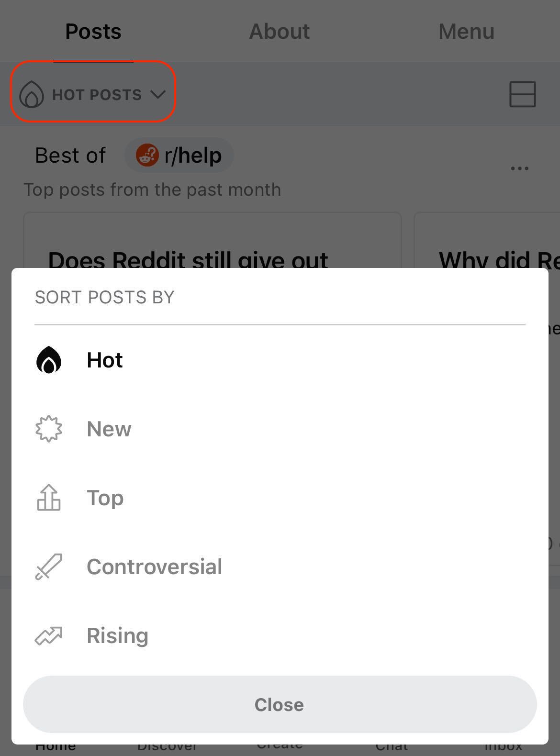Sort posts by New
The height and width of the screenshot is (756, 560).
click(x=280, y=429)
